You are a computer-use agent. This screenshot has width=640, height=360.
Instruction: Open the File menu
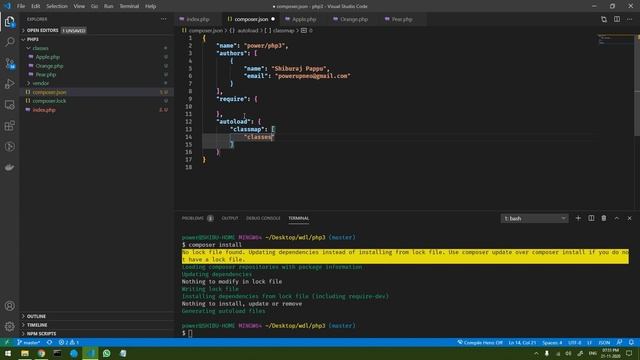pyautogui.click(x=21, y=6)
